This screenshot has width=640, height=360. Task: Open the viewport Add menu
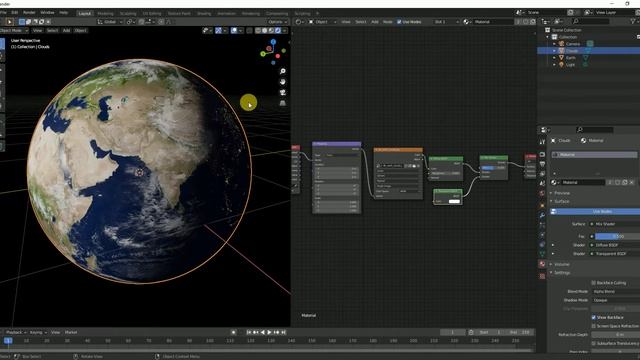66,31
